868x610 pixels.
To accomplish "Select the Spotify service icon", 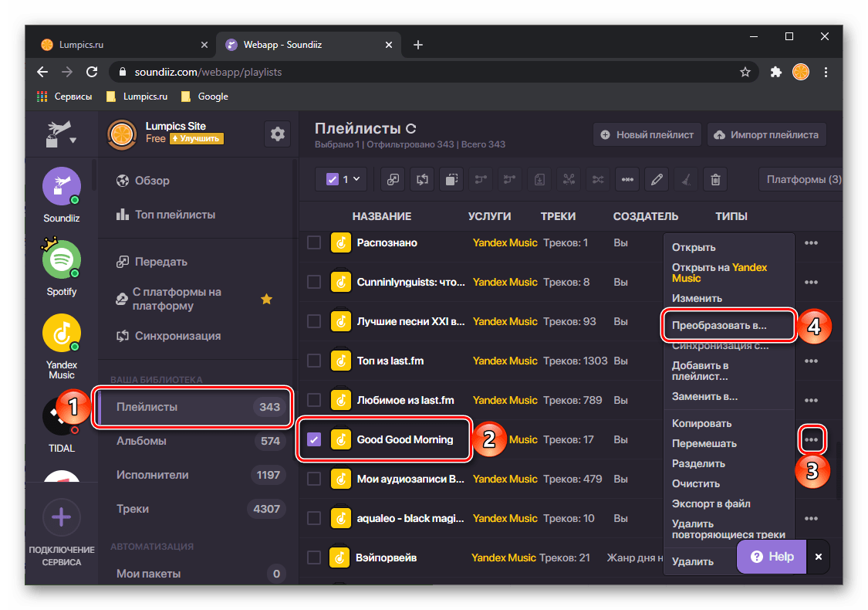I will click(62, 261).
